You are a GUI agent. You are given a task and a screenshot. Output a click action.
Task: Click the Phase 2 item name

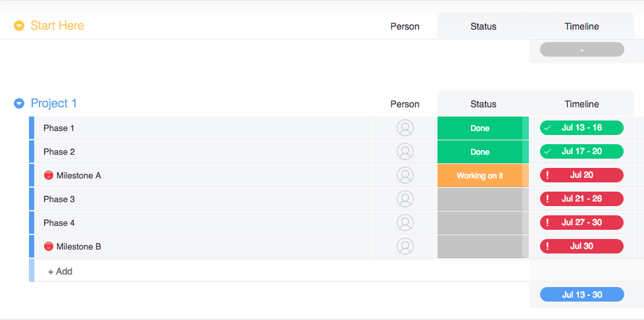[x=59, y=152]
